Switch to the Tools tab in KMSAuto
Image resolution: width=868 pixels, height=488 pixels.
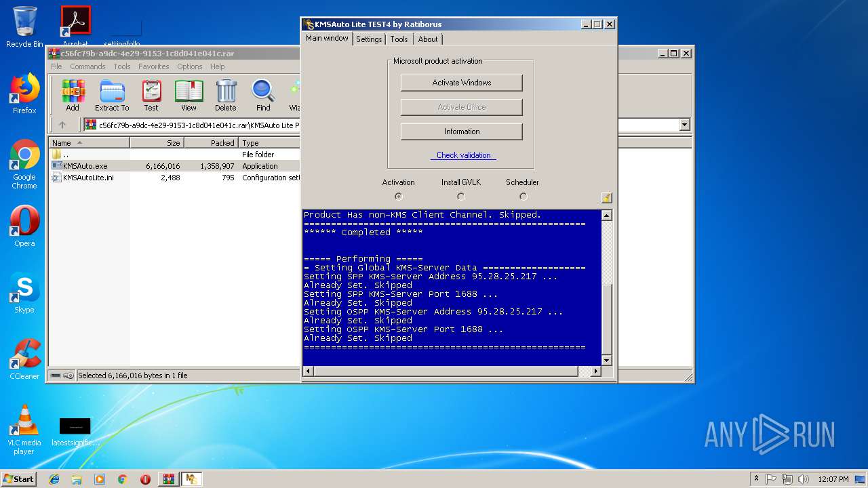click(399, 39)
